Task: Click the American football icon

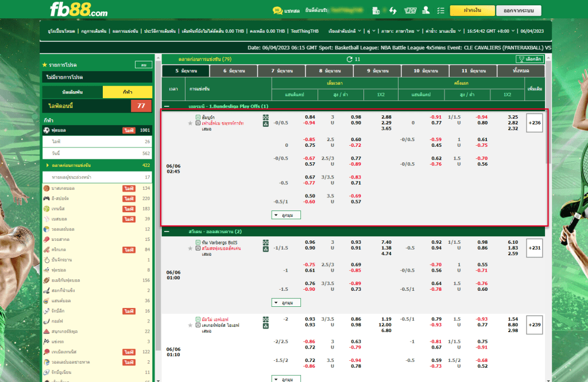Action: point(47,280)
